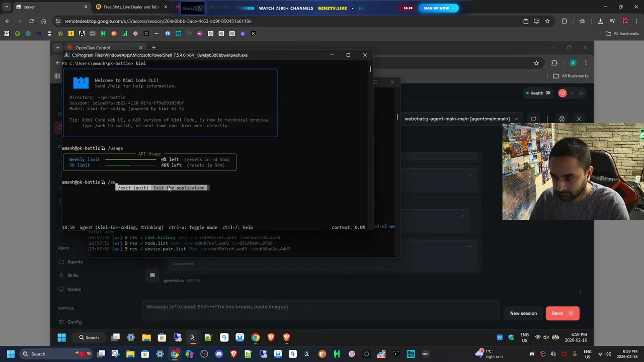Screen dimensions: 644x362
Task: Open Google Chrome in the remote taskbar
Action: point(256,337)
